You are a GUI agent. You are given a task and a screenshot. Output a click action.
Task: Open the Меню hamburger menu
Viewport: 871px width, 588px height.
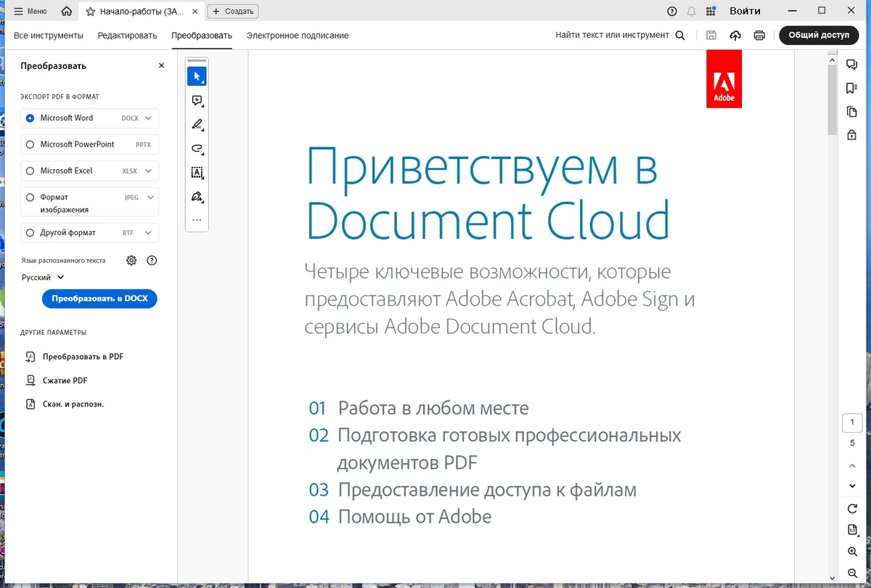30,11
